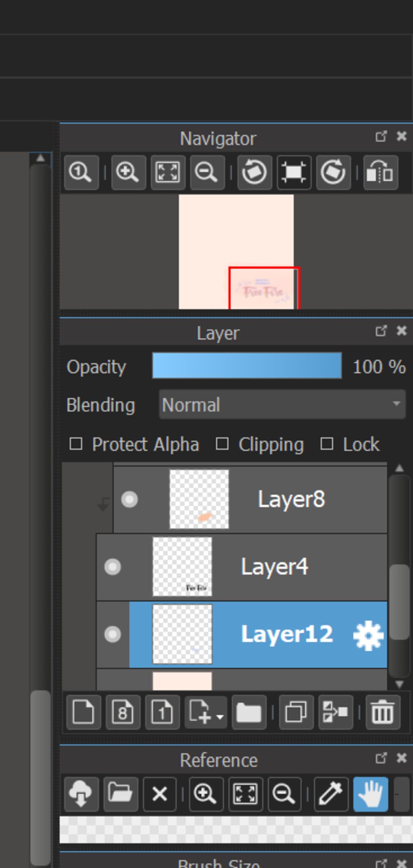Undock the Navigator panel
The width and height of the screenshot is (413, 868).
(x=381, y=136)
